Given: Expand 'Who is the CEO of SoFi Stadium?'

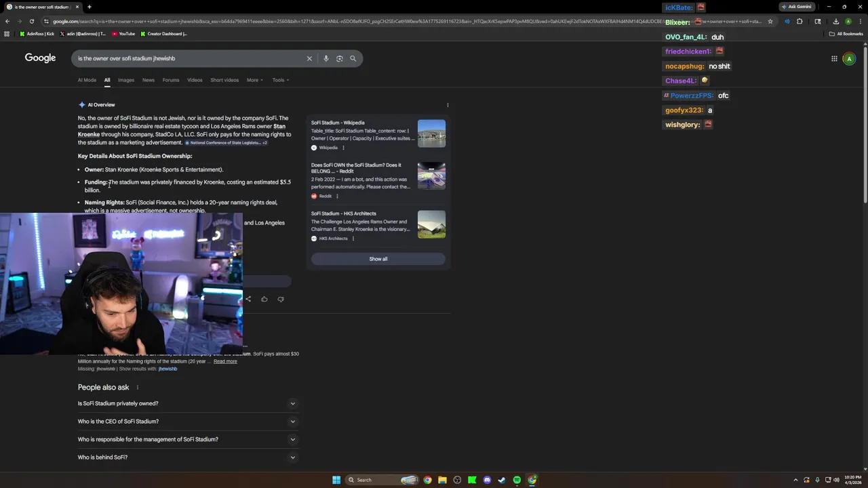Looking at the screenshot, I should [x=188, y=422].
